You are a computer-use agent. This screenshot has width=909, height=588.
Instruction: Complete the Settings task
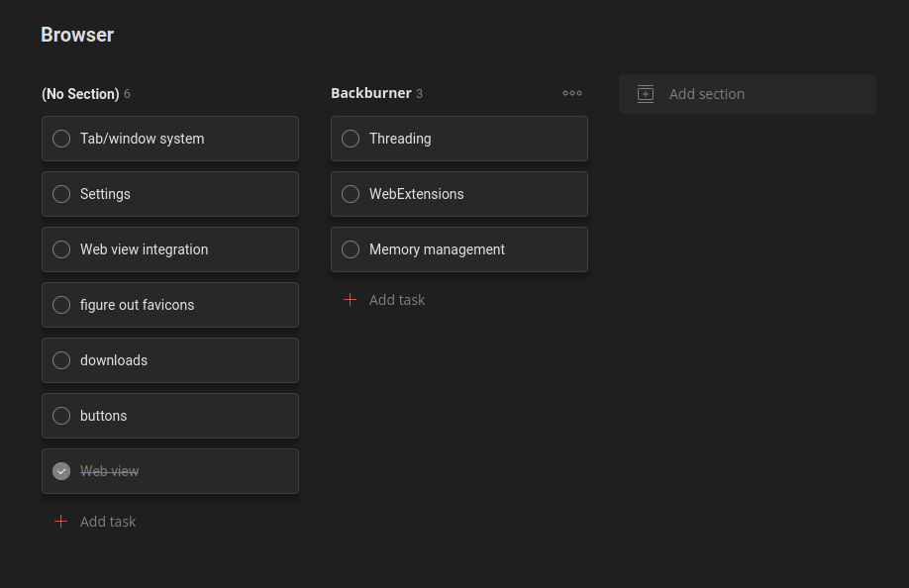click(61, 194)
